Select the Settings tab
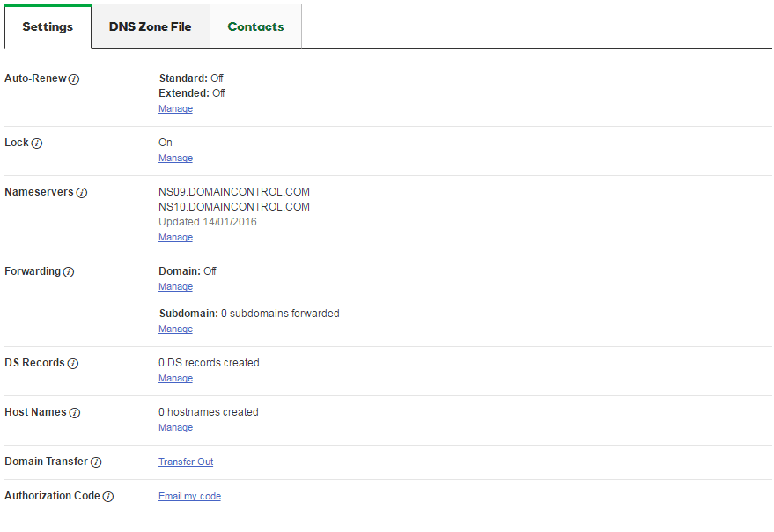The width and height of the screenshot is (774, 532). (48, 26)
